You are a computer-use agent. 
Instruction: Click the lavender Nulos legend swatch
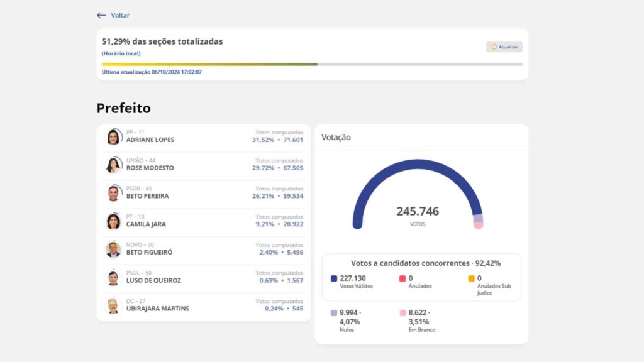[x=334, y=313]
